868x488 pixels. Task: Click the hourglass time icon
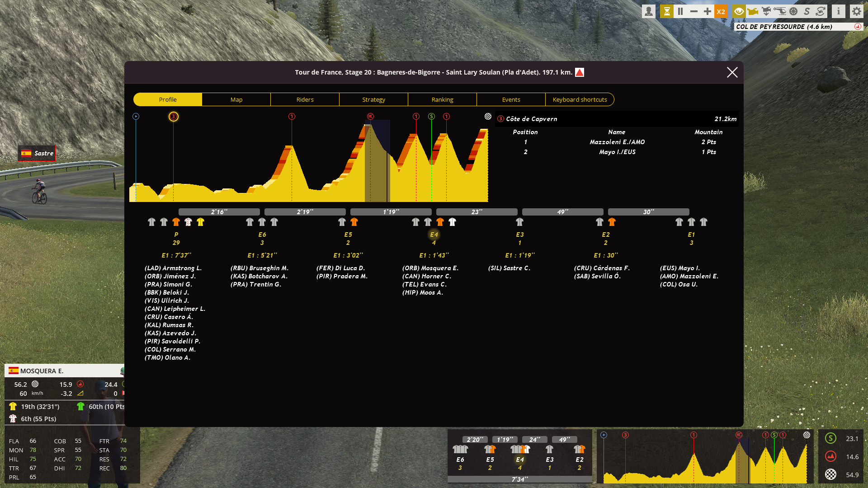(667, 12)
